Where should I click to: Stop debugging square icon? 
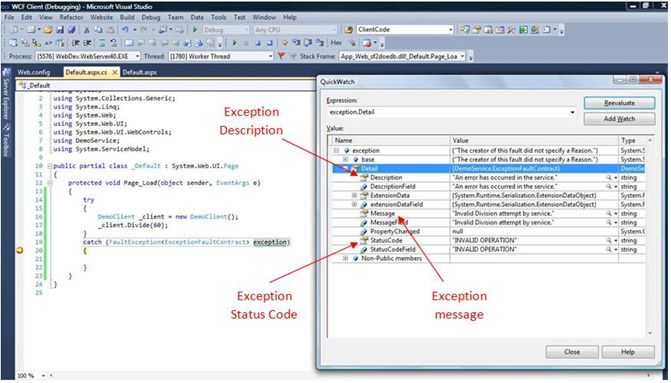pos(258,43)
